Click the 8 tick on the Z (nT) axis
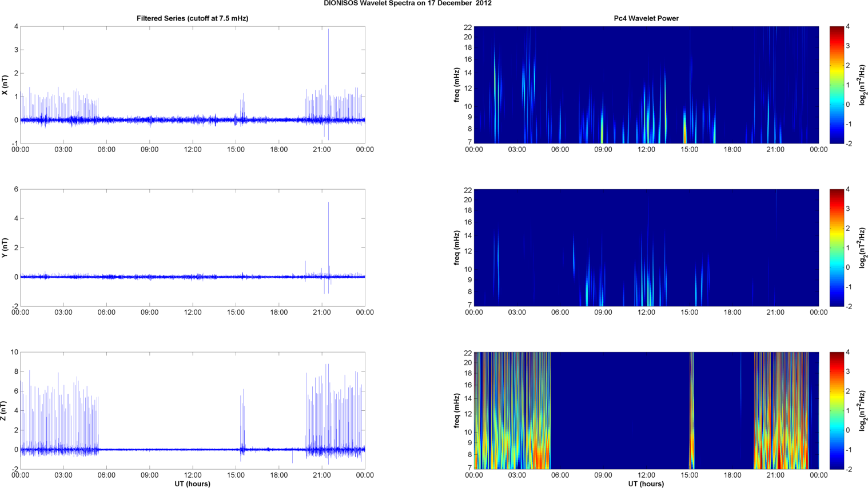 [16, 371]
